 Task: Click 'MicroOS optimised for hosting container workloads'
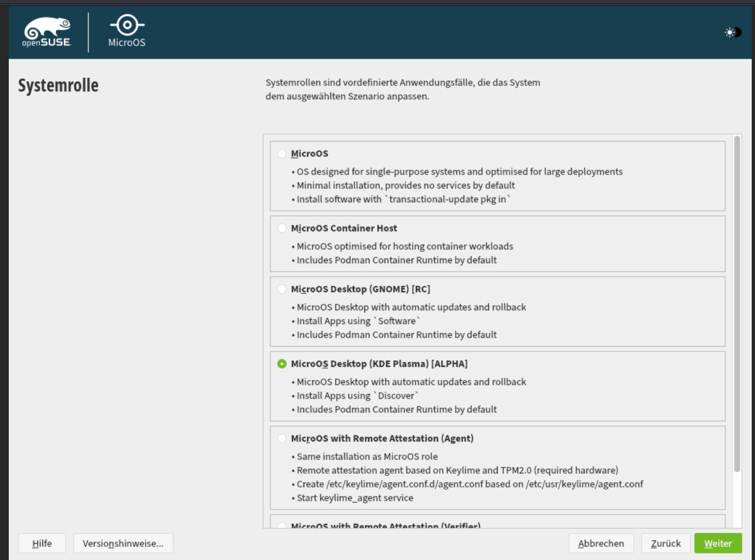coord(405,246)
